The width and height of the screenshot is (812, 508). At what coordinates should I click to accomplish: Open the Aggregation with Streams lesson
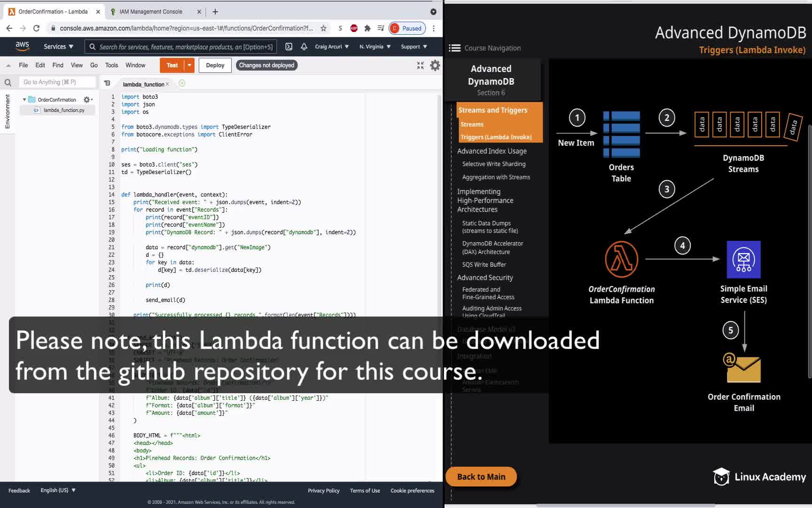496,177
